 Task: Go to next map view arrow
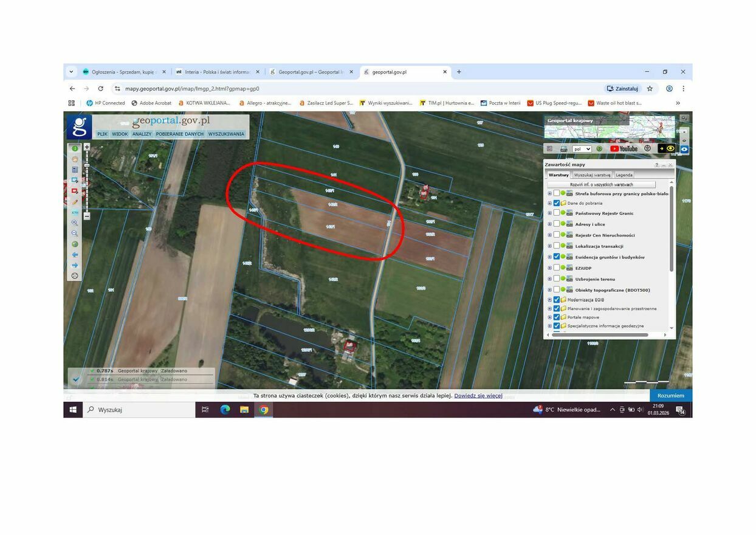click(75, 265)
